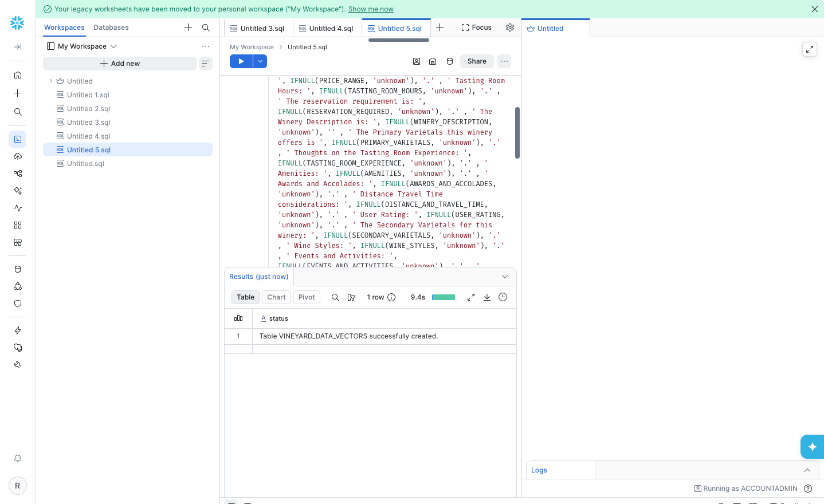Switch results view to Pivot
The height and width of the screenshot is (504, 824).
point(307,297)
